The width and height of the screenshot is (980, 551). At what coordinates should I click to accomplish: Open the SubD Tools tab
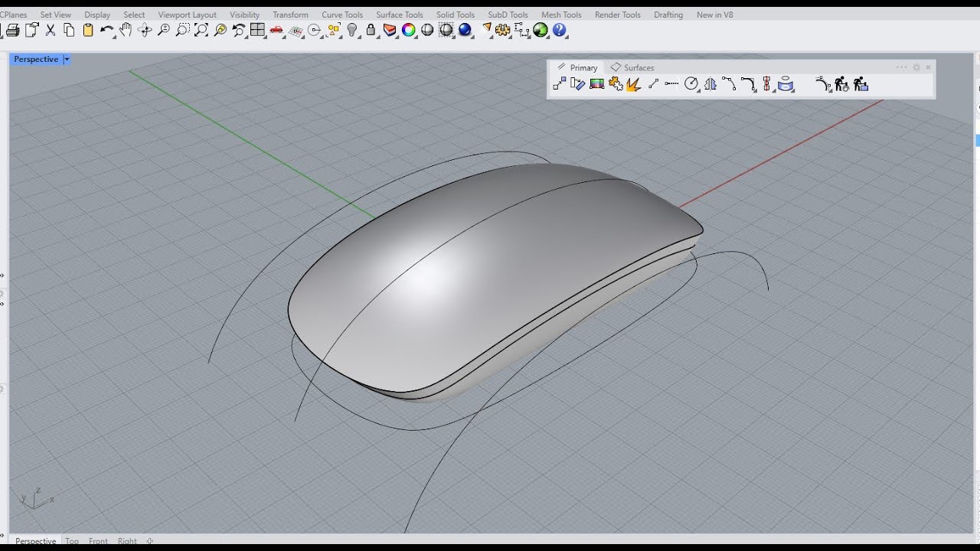pos(508,15)
